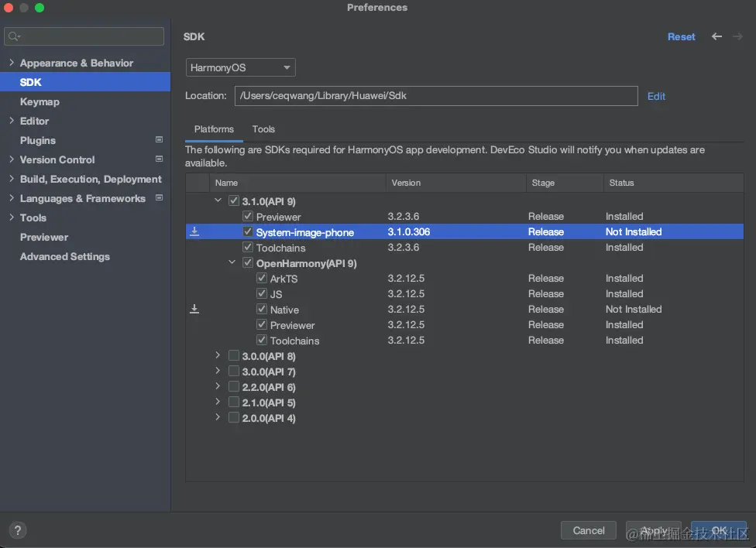This screenshot has height=548, width=756.
Task: Uncheck the ArkTS checkbox
Action: (x=262, y=279)
